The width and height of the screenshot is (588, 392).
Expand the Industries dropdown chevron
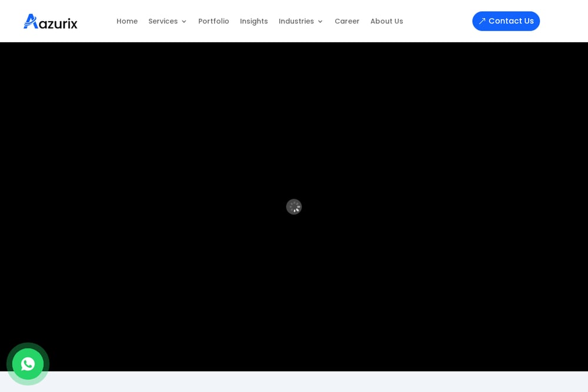click(320, 22)
